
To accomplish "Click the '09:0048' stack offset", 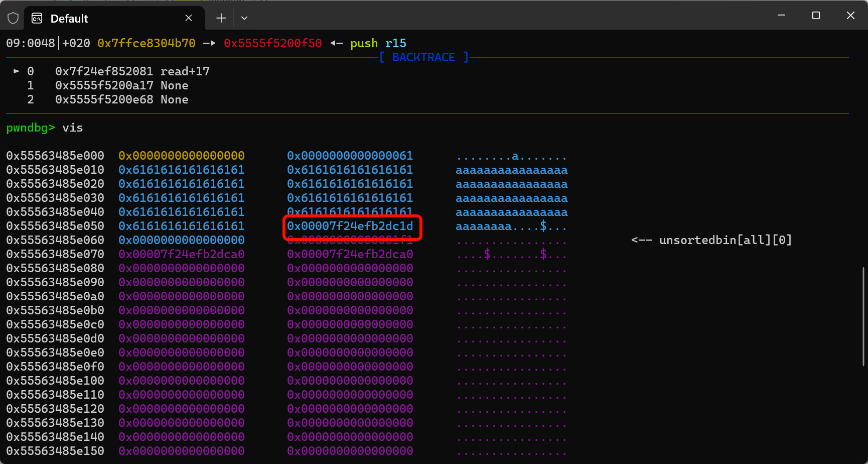I will [31, 43].
